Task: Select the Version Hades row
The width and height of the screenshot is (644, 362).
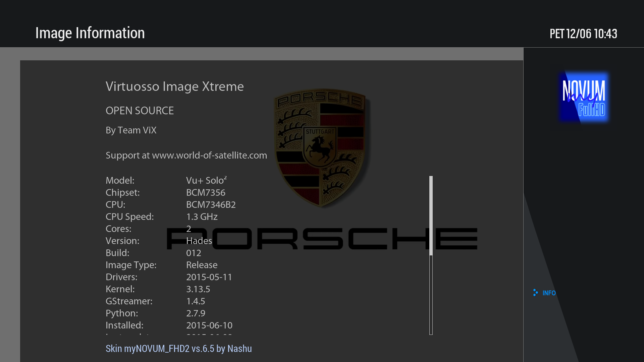Action: pyautogui.click(x=159, y=241)
